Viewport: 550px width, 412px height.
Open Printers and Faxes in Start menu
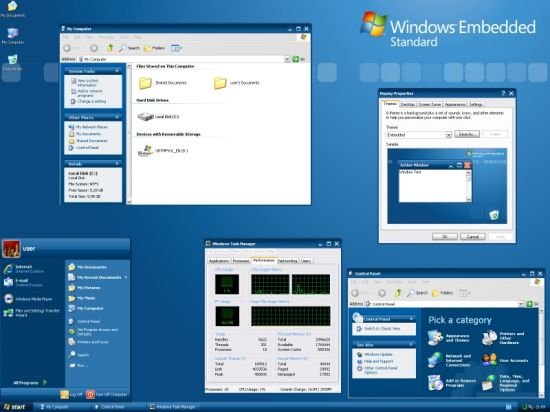point(88,342)
